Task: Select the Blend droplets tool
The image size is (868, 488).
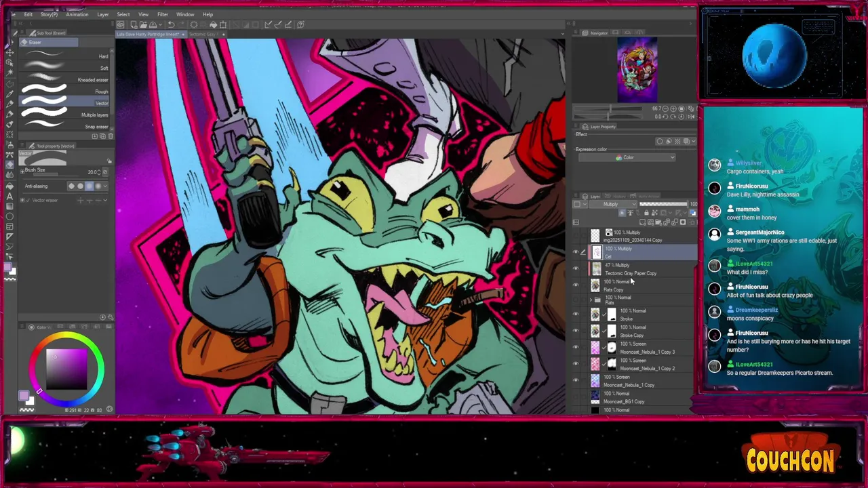Action: (x=9, y=174)
